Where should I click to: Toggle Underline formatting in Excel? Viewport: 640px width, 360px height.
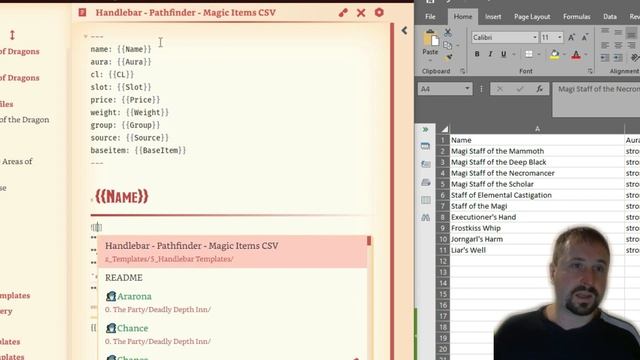pos(503,54)
